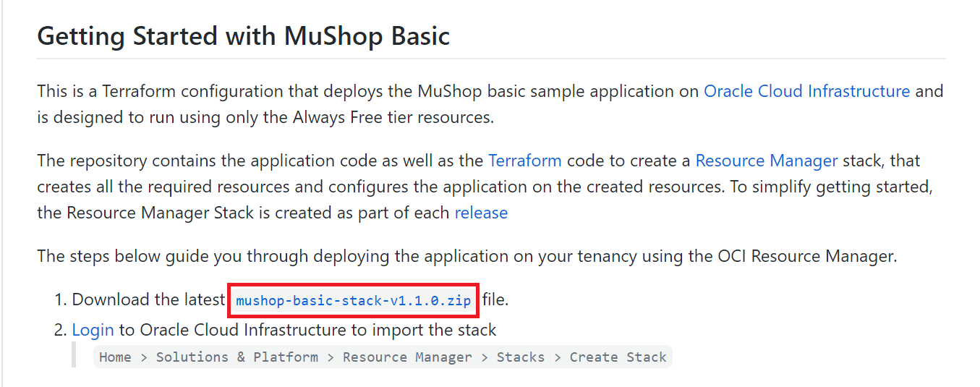
Task: Click the Login link in step 2
Action: (93, 331)
